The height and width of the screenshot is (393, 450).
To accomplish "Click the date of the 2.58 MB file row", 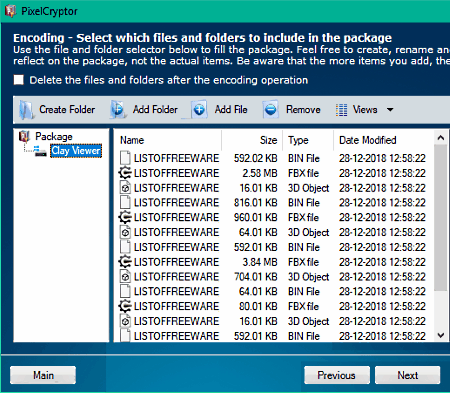I will coord(382,173).
